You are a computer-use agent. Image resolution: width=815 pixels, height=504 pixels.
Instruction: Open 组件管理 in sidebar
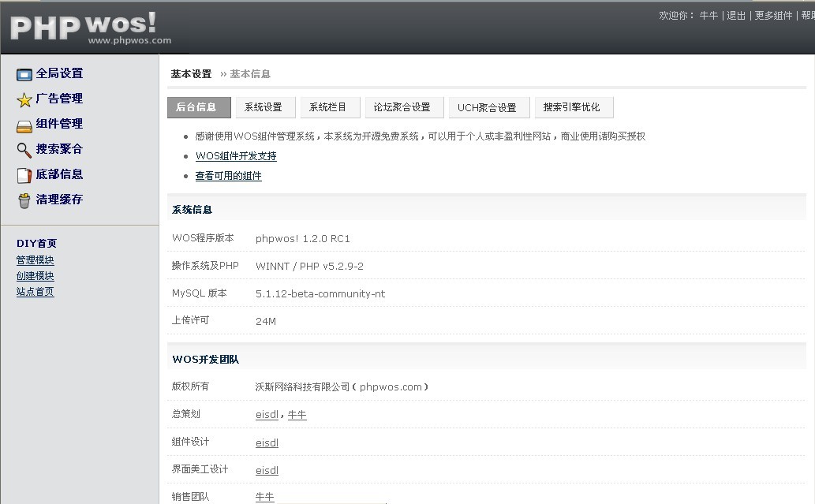click(x=59, y=124)
